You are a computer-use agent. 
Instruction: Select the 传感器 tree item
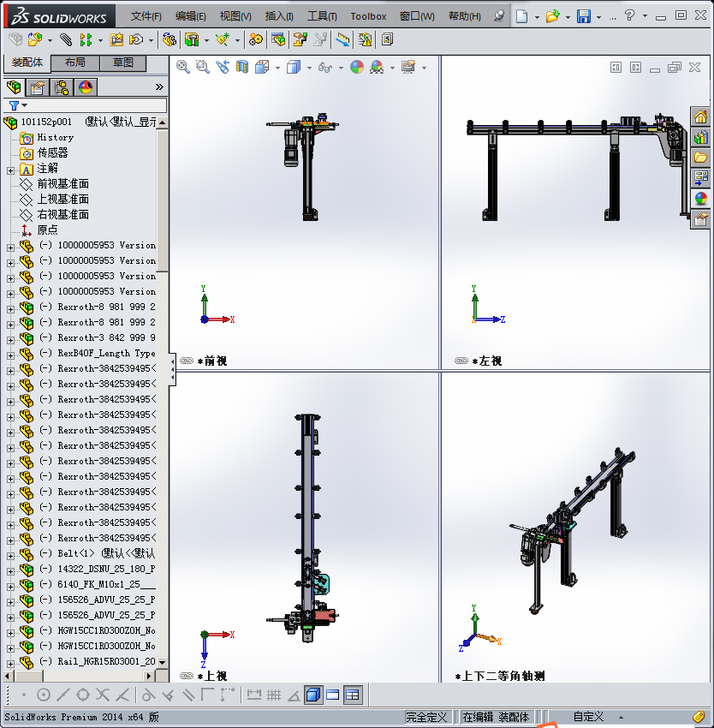pyautogui.click(x=52, y=152)
